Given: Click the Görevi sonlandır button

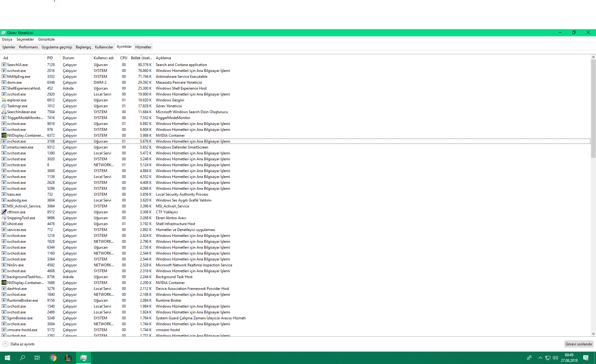Looking at the screenshot, I should pos(579,344).
